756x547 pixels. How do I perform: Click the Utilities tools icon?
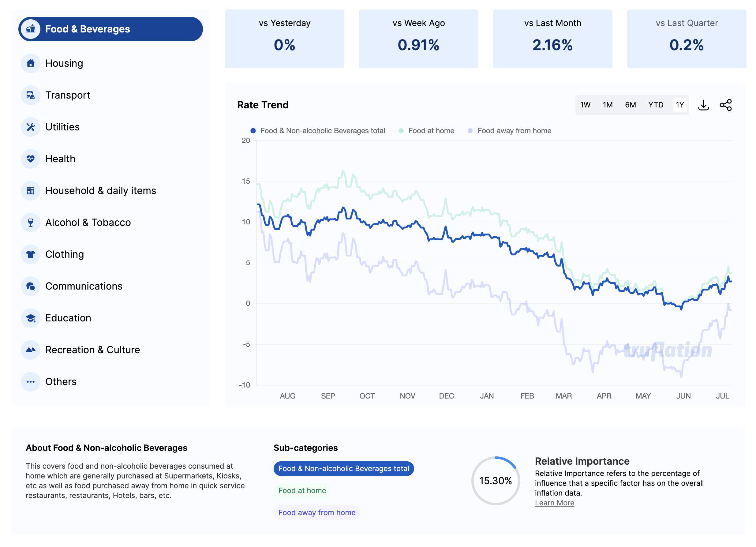click(31, 127)
